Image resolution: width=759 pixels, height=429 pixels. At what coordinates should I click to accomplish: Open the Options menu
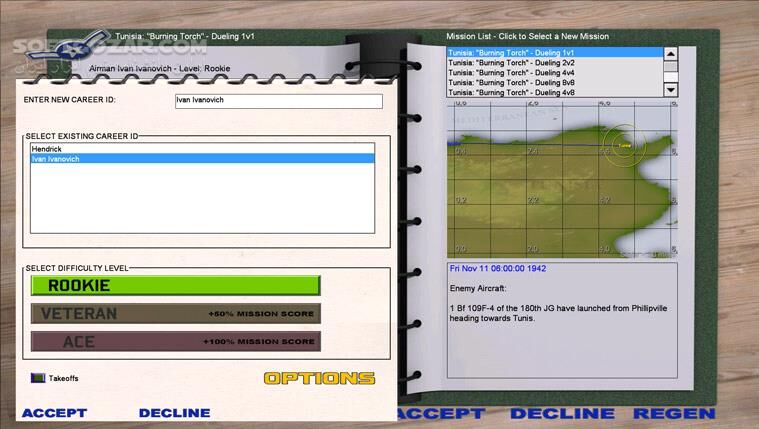coord(319,378)
